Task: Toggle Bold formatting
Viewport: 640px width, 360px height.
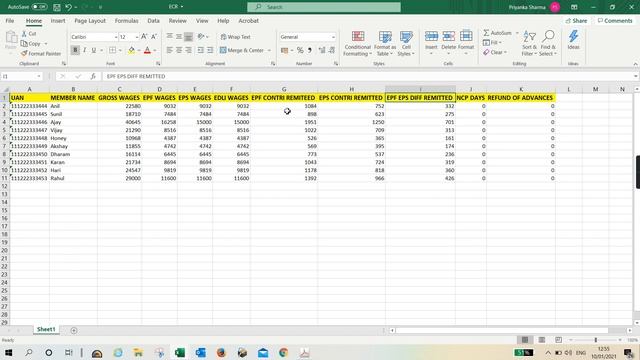Action: click(x=75, y=50)
